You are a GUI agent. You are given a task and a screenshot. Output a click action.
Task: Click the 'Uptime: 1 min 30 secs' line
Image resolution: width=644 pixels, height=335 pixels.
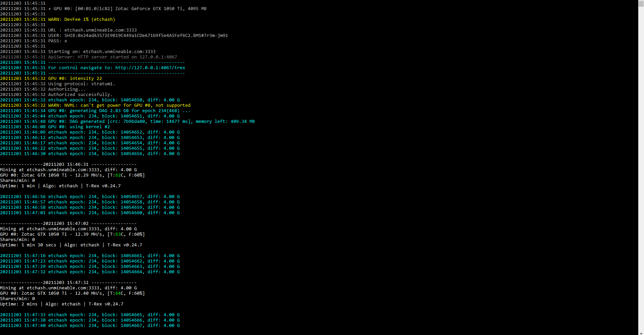click(71, 245)
